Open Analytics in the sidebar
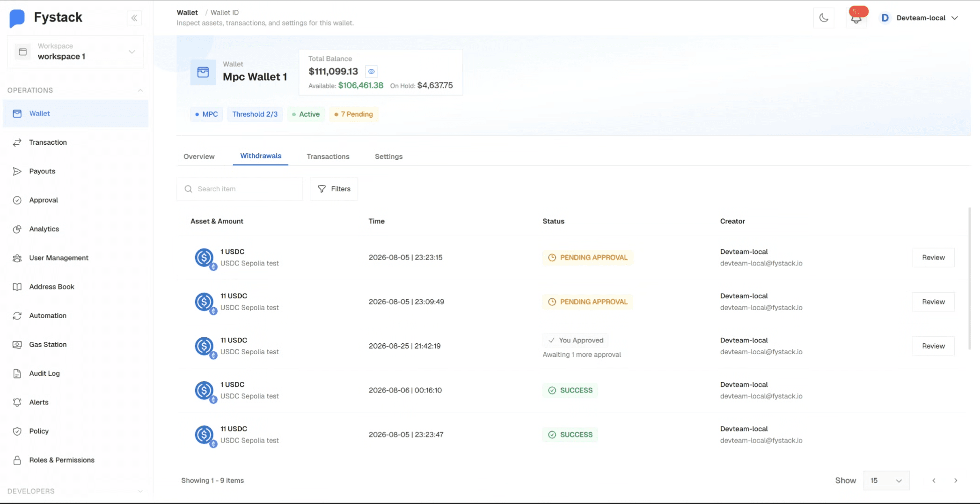 click(75, 229)
